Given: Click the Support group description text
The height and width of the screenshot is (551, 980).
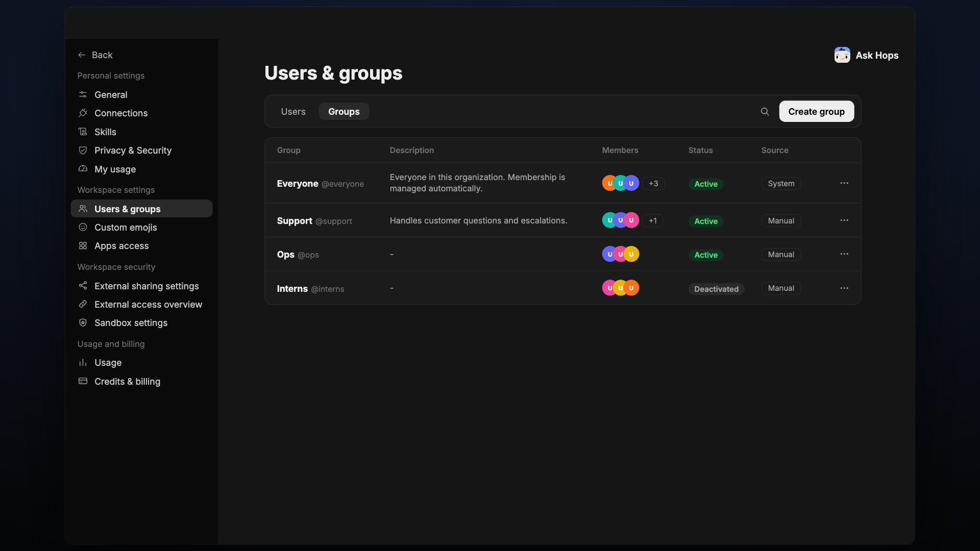Looking at the screenshot, I should click(478, 220).
